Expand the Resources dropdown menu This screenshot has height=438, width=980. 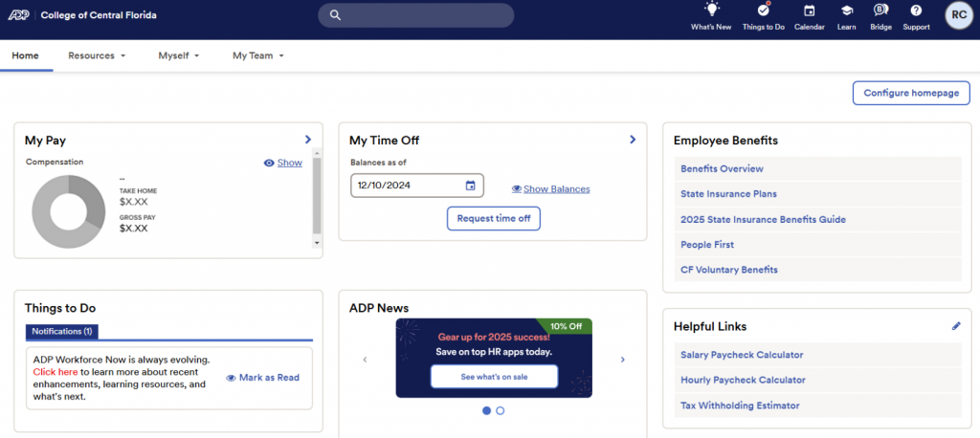(97, 55)
